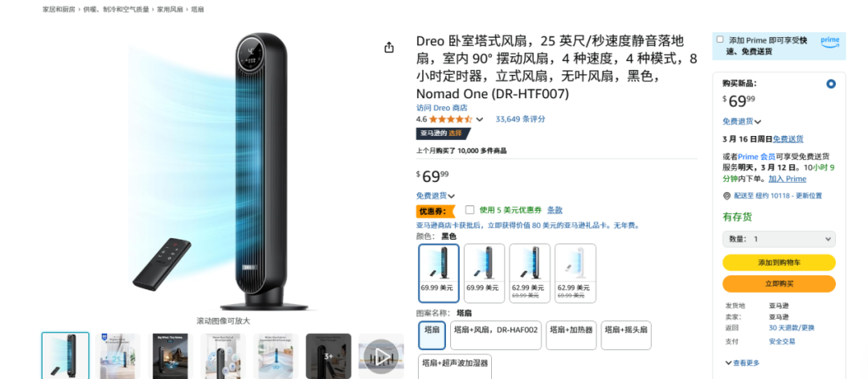Select the 购买新品 radio button
Screen dimensions: 868x379
(x=830, y=84)
